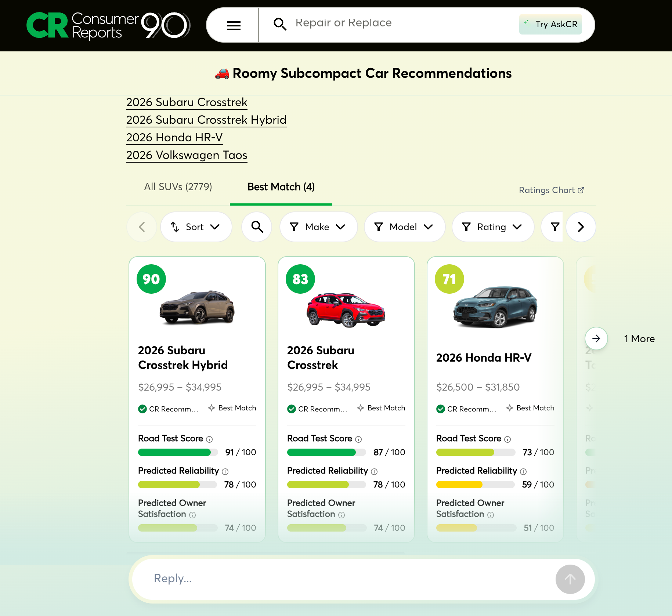Image resolution: width=672 pixels, height=616 pixels.
Task: Click the send arrow button beside Reply
Action: click(570, 579)
